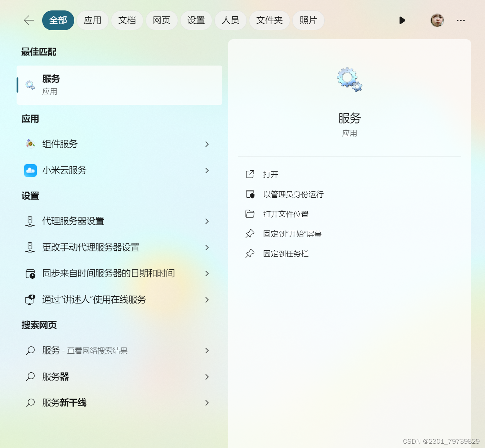Click the pin icon for 固定到任务栏
This screenshot has width=485, height=448.
(250, 254)
